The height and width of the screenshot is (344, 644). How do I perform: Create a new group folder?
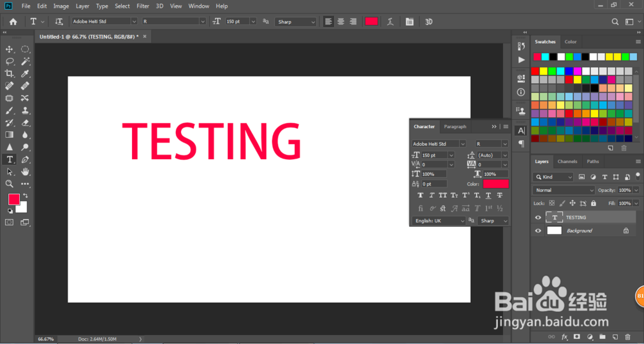pos(603,337)
